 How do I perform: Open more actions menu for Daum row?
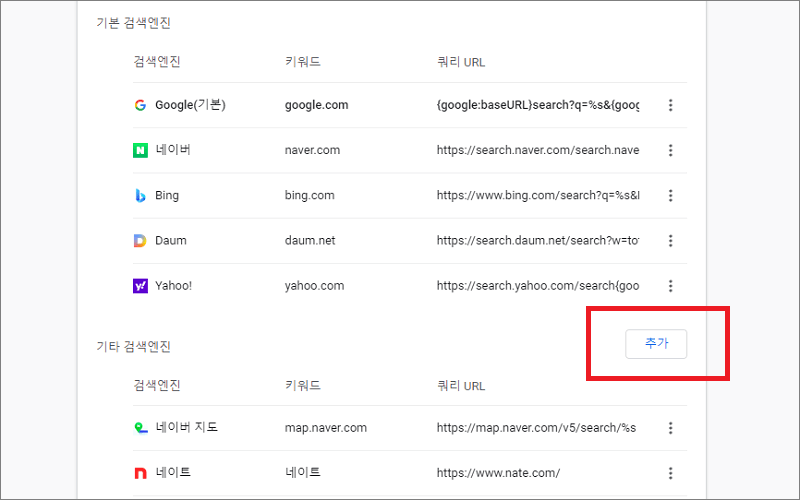[670, 240]
